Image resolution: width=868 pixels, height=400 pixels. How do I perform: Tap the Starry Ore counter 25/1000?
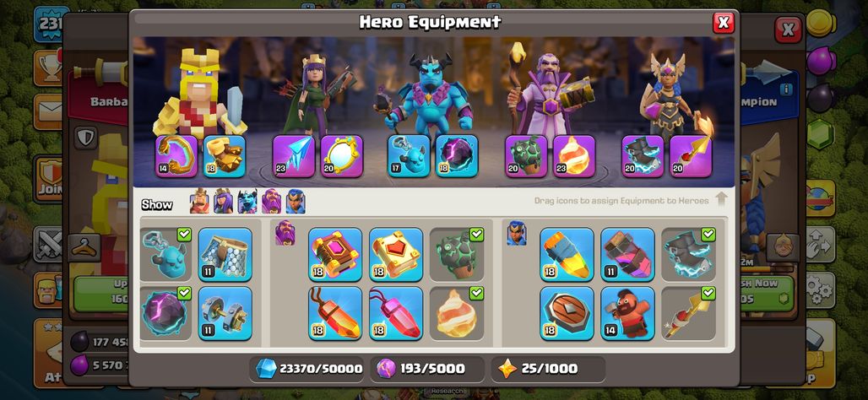[x=548, y=369]
